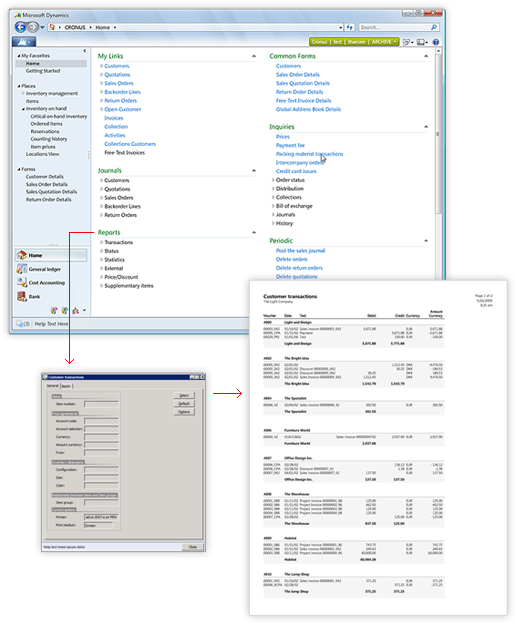This screenshot has height=625, width=515.
Task: Click the forward navigation arrow
Action: pos(33,27)
